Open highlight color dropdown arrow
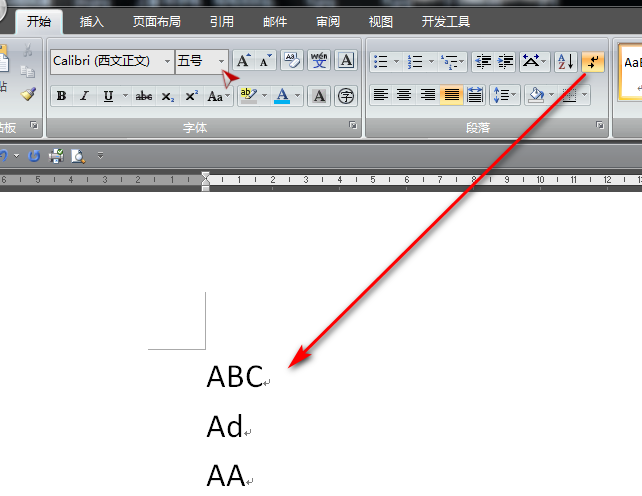The height and width of the screenshot is (496, 642). 264,96
